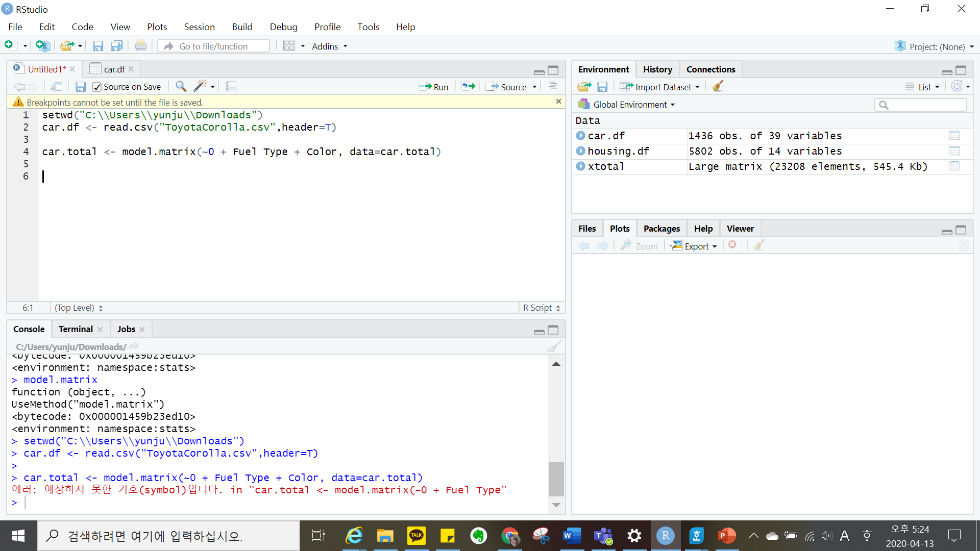Open Windows Start menu
The width and height of the screenshot is (980, 551).
(x=18, y=536)
